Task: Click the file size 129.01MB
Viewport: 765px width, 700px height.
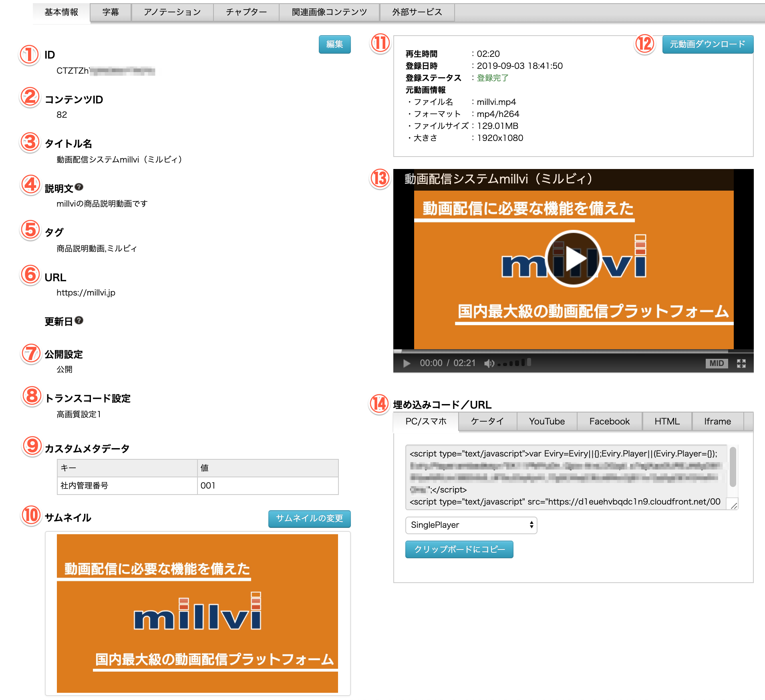Action: [497, 126]
